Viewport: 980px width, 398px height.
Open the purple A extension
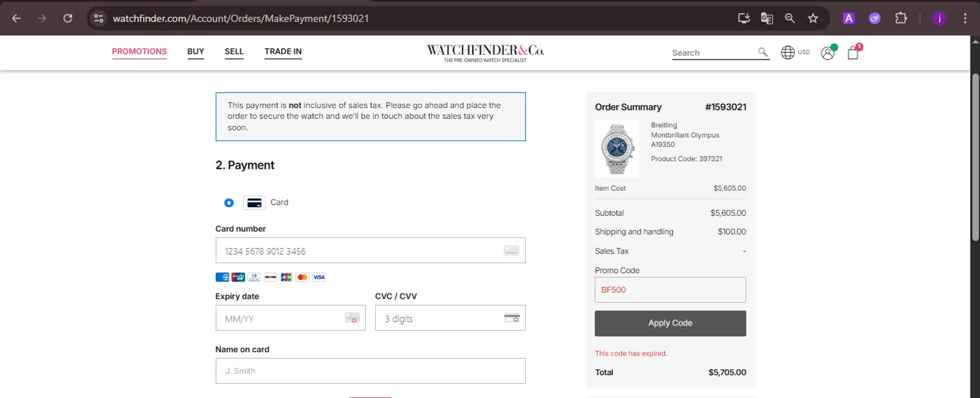click(849, 18)
